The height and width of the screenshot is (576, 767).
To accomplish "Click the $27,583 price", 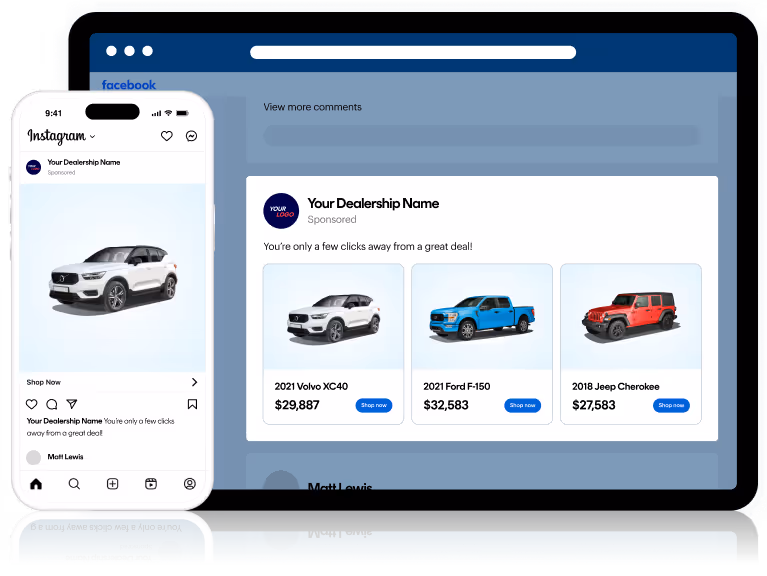I will 594,405.
